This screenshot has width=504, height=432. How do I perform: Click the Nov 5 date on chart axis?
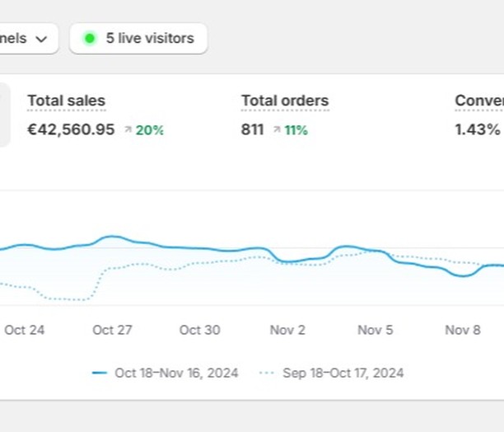375,330
